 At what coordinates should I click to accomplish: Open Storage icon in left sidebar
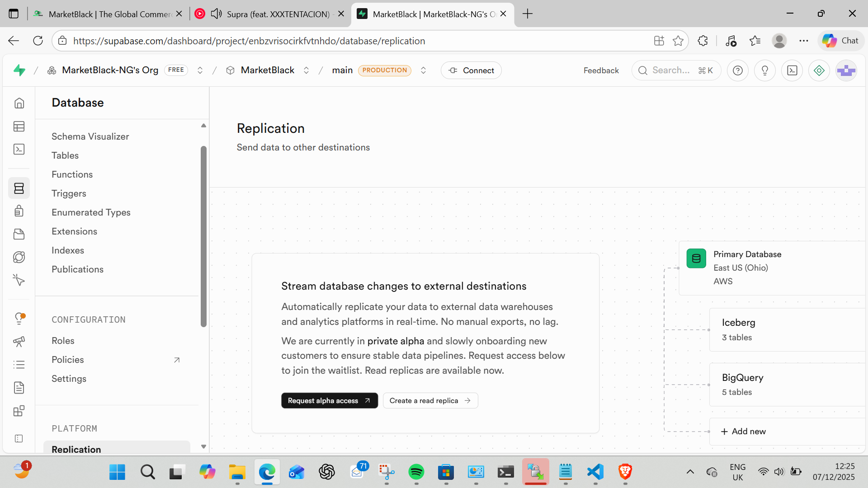(x=19, y=234)
